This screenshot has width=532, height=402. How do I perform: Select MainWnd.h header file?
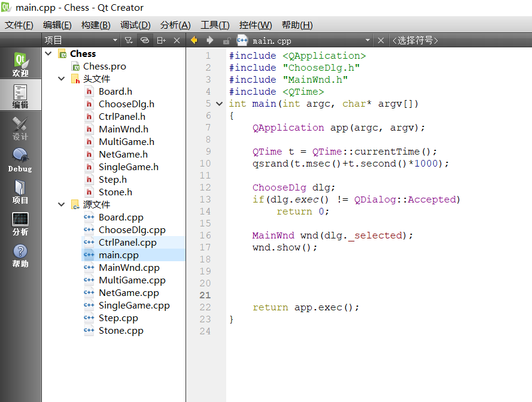123,129
